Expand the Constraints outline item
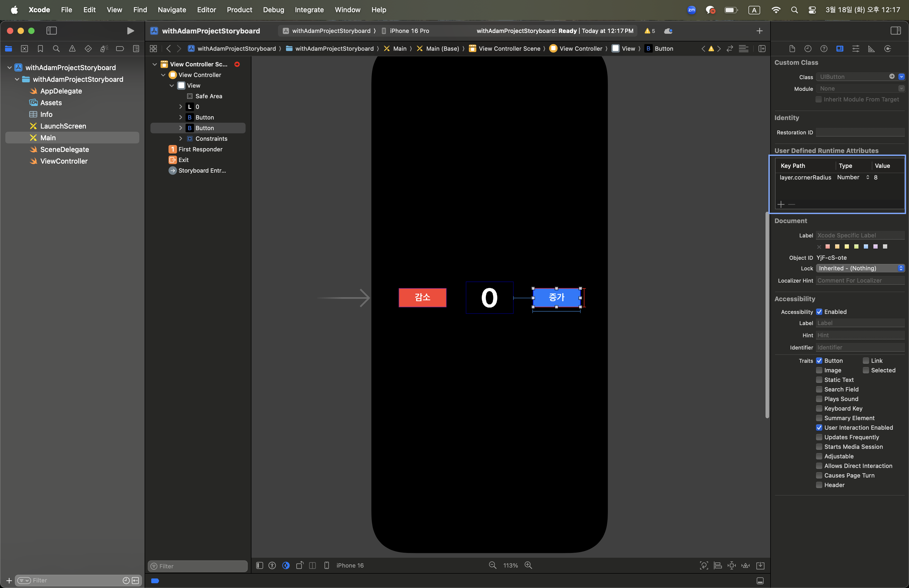This screenshot has height=588, width=909. point(181,139)
